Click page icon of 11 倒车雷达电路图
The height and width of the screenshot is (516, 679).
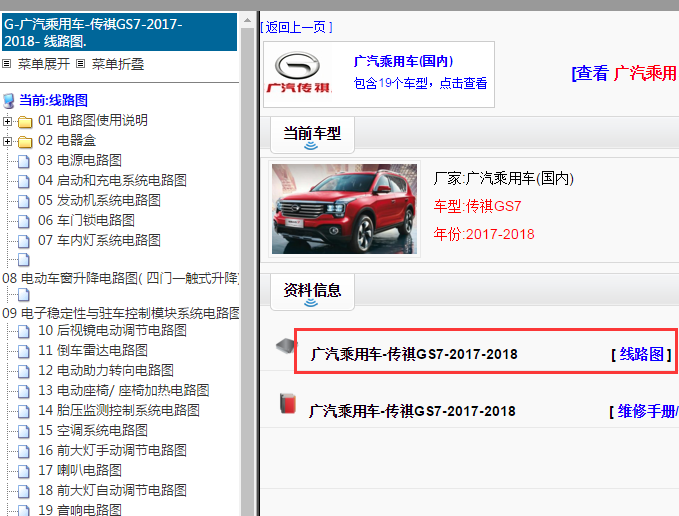[x=24, y=351]
